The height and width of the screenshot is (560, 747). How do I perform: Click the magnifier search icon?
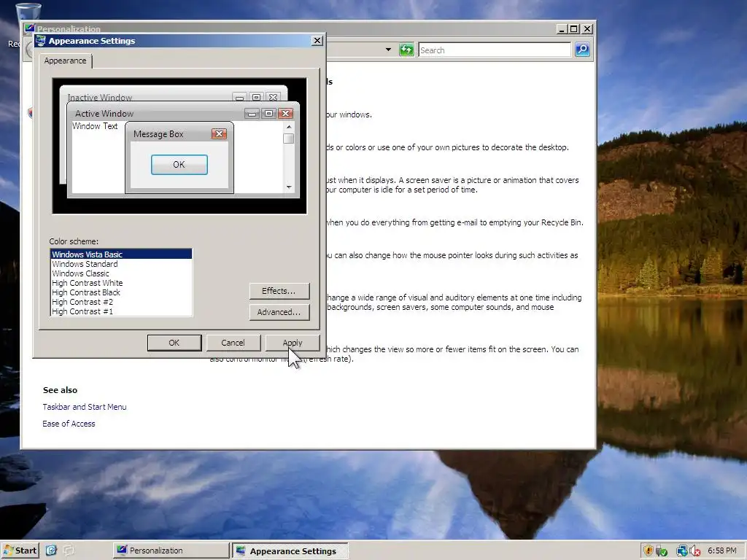[582, 50]
